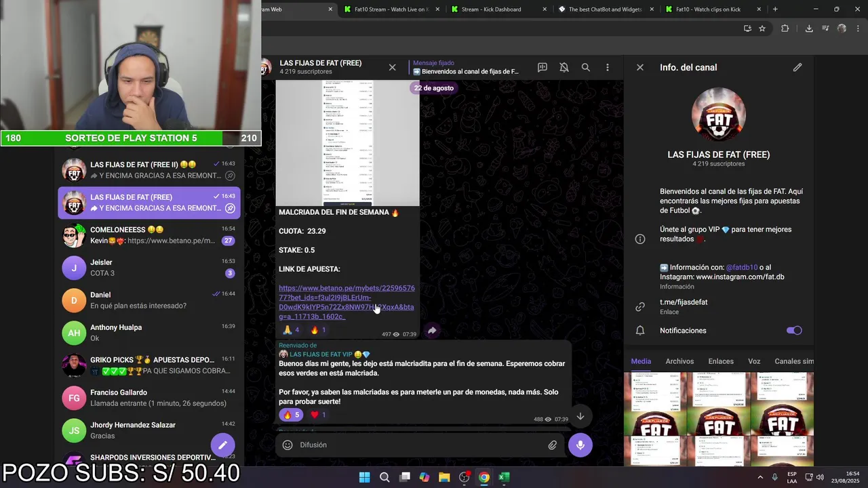Image resolution: width=868 pixels, height=488 pixels.
Task: Switch to Fat10 Stream browser tab
Action: (x=390, y=9)
